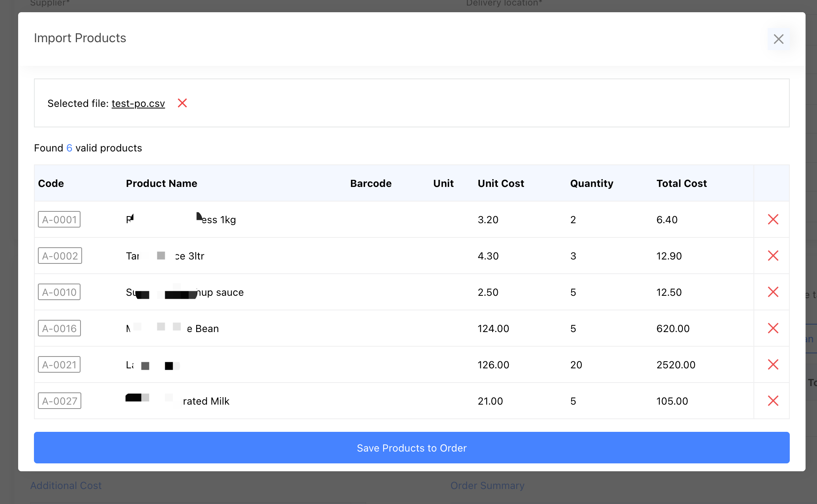Click the Product Name column header
This screenshot has height=504, width=817.
coord(161,183)
